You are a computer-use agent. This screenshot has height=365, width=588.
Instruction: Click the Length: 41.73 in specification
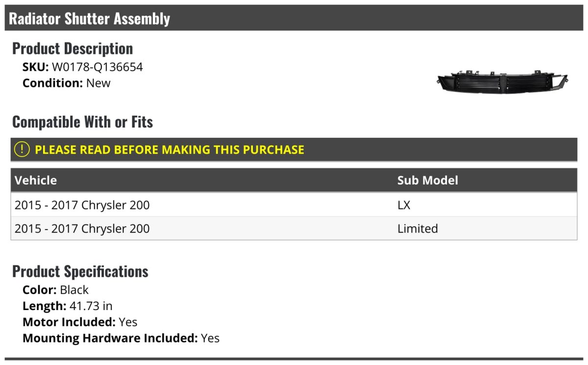pyautogui.click(x=68, y=306)
